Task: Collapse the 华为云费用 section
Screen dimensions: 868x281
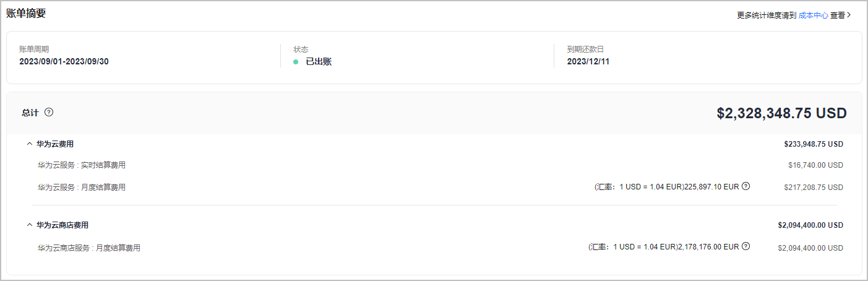Action: coord(30,144)
